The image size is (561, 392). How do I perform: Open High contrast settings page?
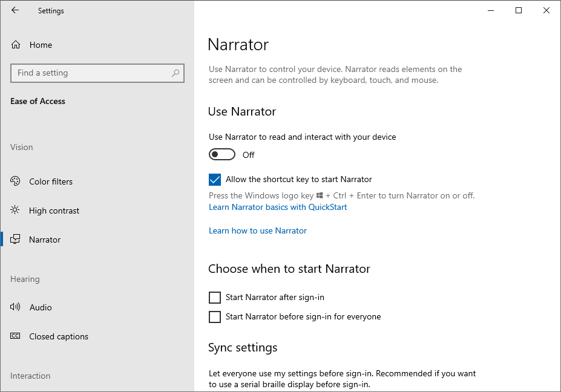[x=97, y=211]
